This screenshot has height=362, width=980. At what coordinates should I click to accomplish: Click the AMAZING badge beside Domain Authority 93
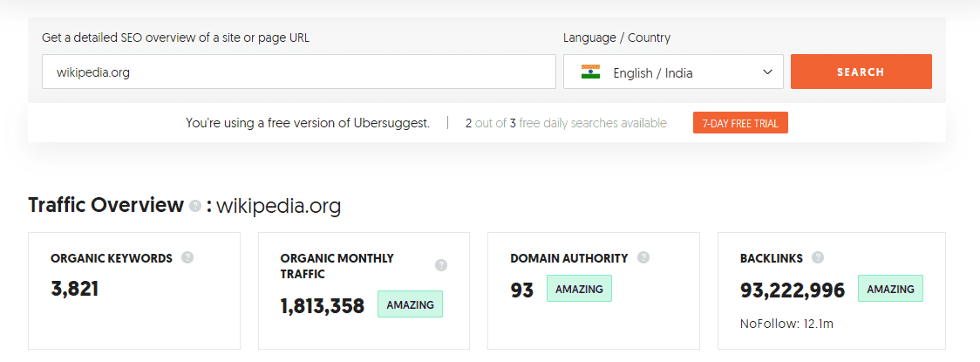click(579, 289)
